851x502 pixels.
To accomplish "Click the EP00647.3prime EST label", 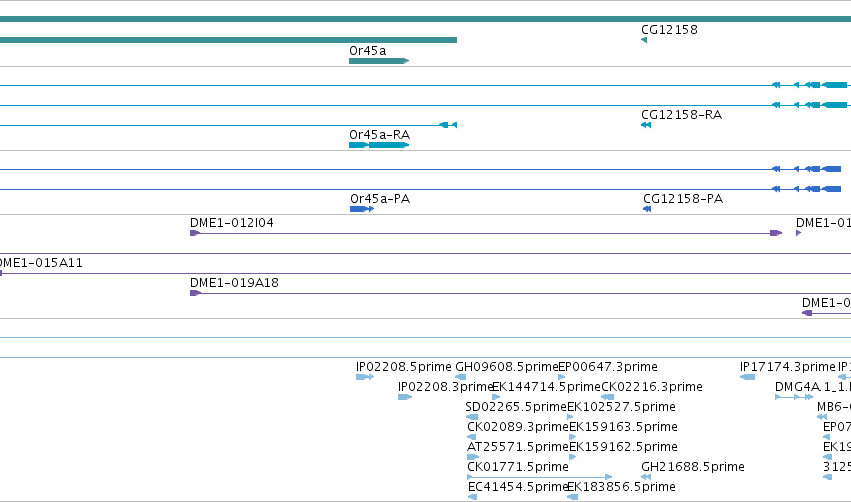I will tap(608, 367).
